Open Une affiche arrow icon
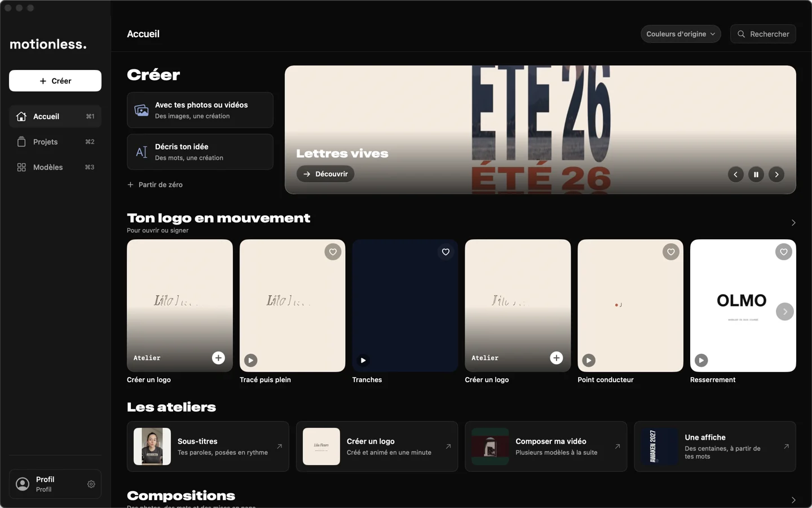 (786, 446)
